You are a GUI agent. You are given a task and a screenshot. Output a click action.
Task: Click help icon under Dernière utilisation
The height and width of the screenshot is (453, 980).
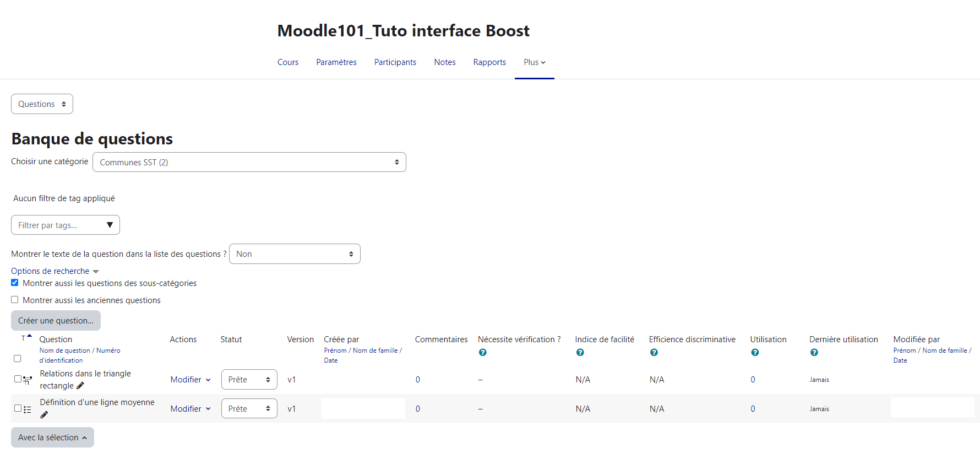coord(814,353)
